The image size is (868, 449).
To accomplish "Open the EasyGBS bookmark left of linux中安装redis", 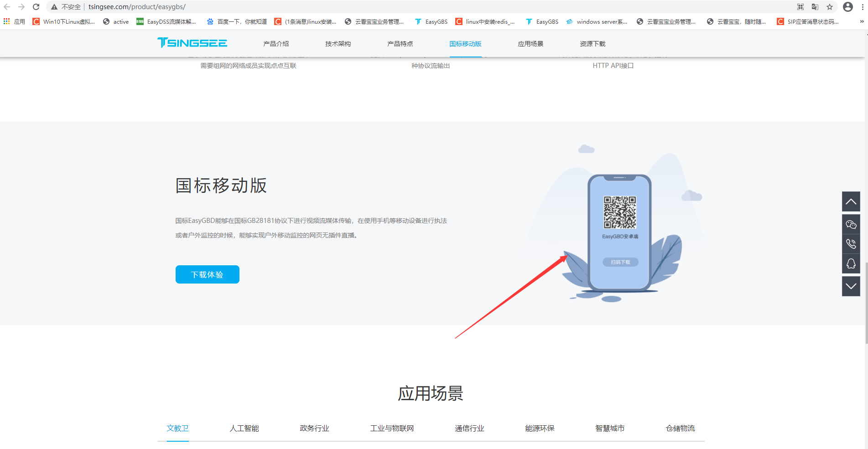I will point(431,21).
